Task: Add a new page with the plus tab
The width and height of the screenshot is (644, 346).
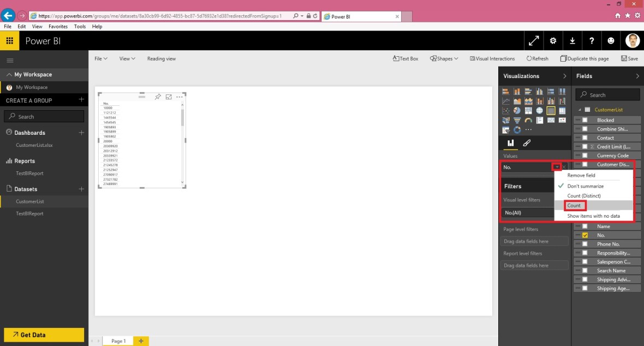Action: click(141, 341)
